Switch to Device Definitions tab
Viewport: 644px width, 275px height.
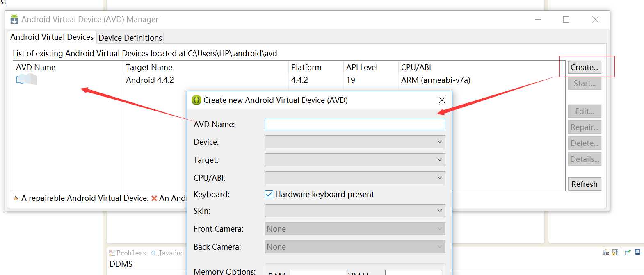pyautogui.click(x=130, y=38)
